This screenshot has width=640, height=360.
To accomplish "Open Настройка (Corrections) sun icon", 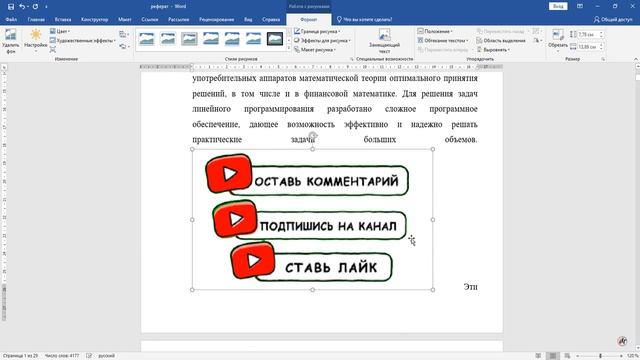I will point(36,40).
